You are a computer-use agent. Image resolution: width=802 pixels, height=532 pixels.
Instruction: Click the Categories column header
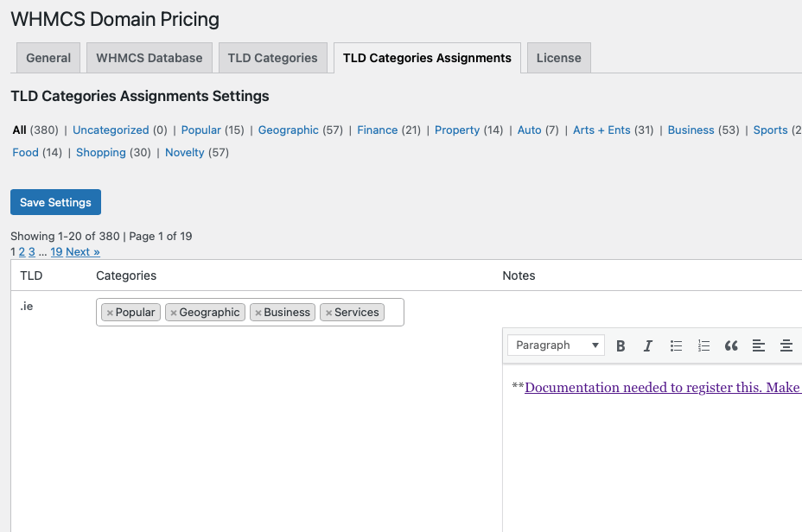[x=126, y=276]
